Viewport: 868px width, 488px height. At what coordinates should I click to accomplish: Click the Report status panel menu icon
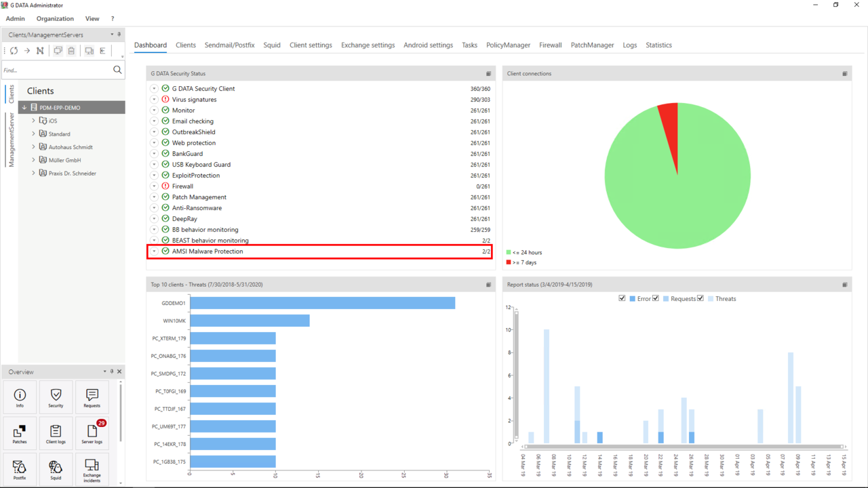click(x=844, y=285)
